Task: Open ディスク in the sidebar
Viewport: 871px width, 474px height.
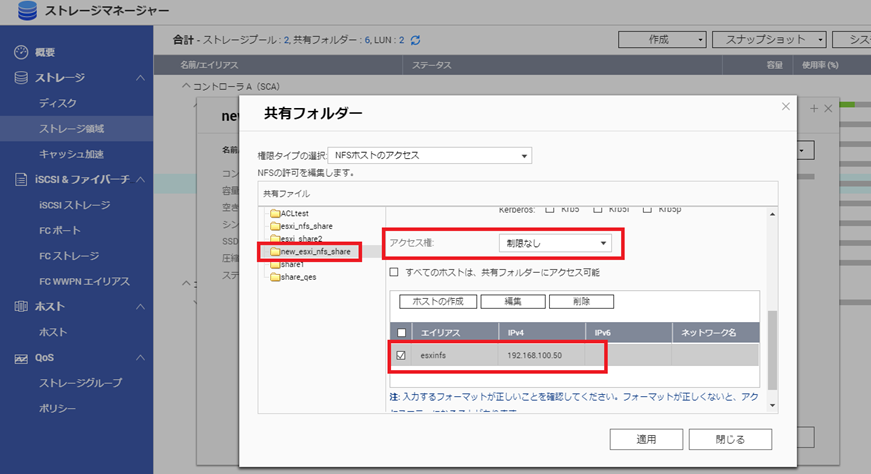Action: (x=57, y=103)
